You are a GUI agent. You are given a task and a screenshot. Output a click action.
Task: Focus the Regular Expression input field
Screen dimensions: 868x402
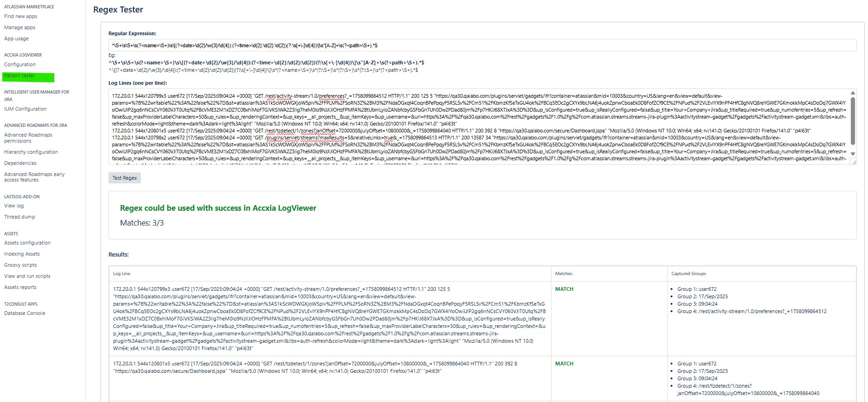tap(482, 45)
